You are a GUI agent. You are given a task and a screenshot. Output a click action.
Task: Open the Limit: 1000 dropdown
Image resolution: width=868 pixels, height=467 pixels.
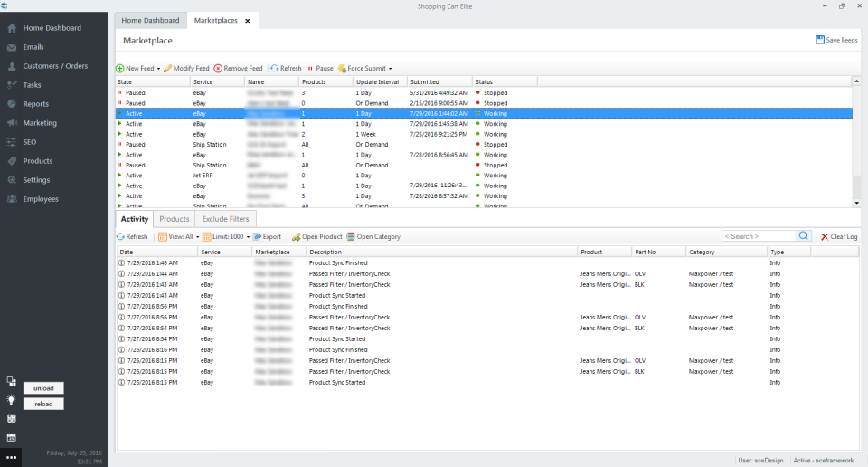coord(247,237)
